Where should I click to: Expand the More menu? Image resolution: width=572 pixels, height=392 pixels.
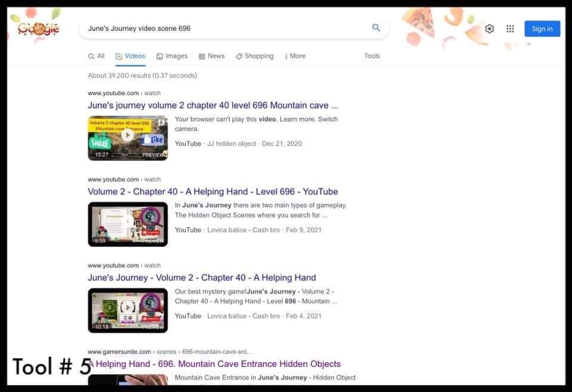(295, 56)
